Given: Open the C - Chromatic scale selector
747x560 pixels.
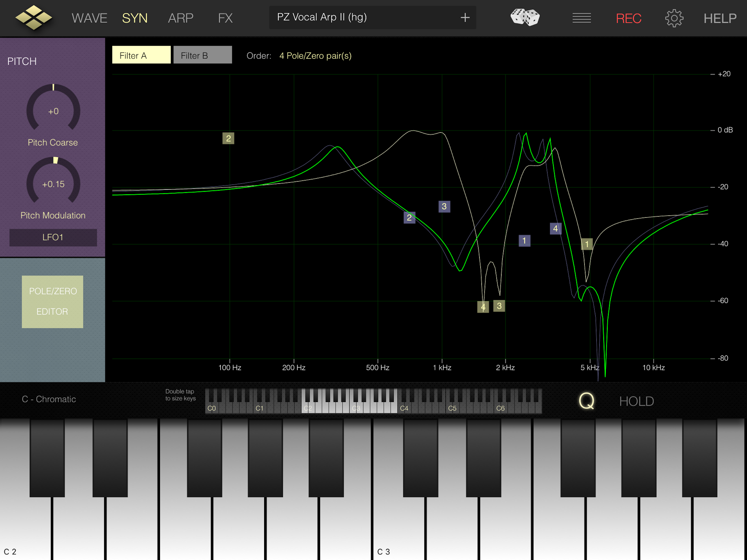Looking at the screenshot, I should pos(49,399).
